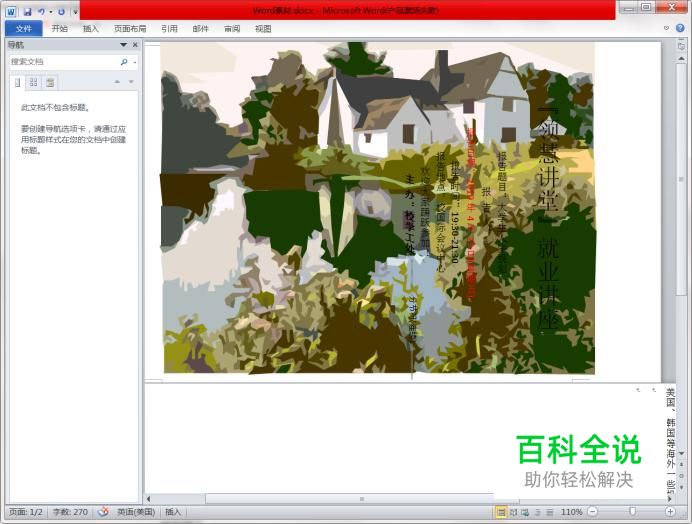
Task: Open the 导航 pane options dropdown
Action: tap(123, 45)
